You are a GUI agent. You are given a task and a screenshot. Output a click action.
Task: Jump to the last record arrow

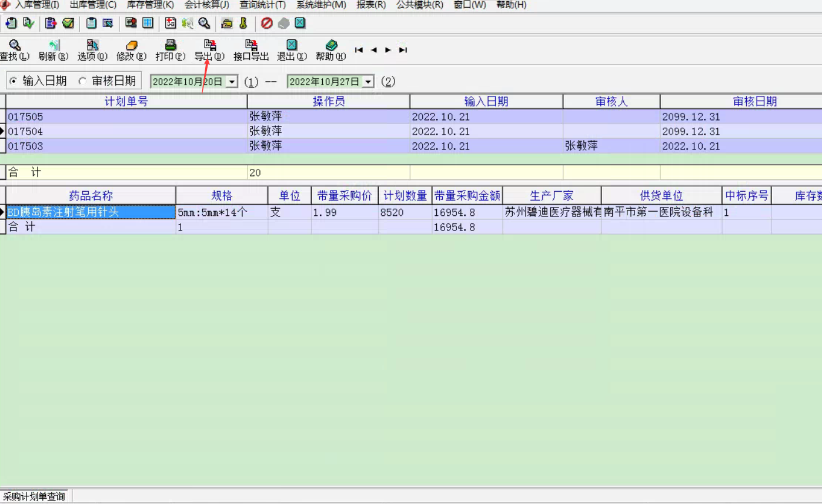(403, 50)
